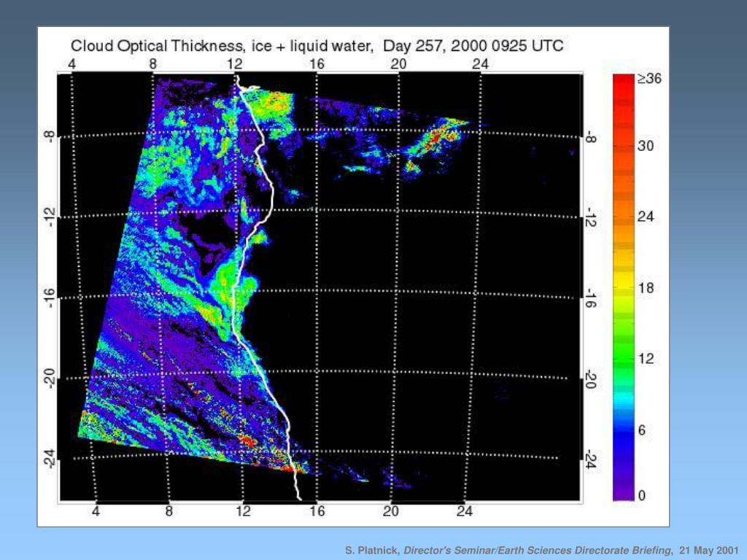Click the colorbar label "6"
The width and height of the screenshot is (747, 560).
pos(642,430)
